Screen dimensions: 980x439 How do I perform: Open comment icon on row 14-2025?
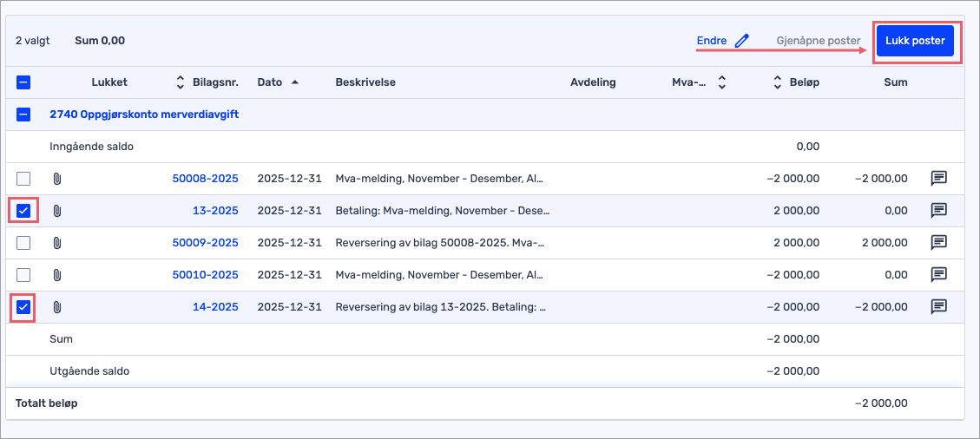click(938, 306)
